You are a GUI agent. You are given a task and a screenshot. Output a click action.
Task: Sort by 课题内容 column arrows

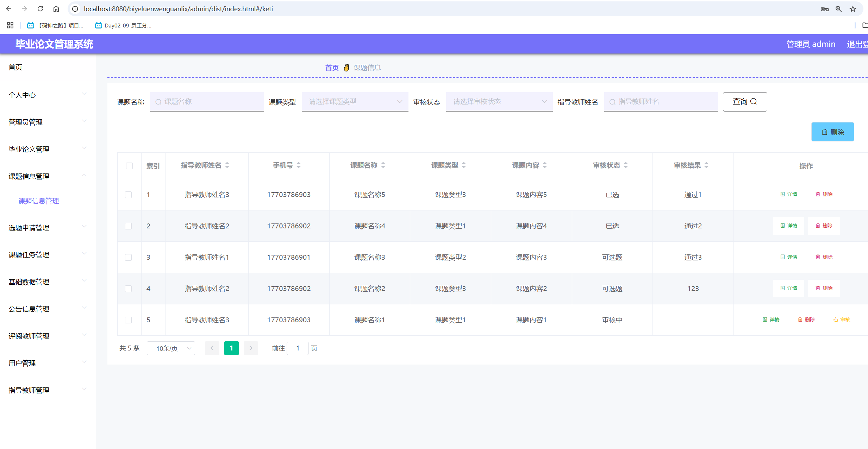coord(545,165)
